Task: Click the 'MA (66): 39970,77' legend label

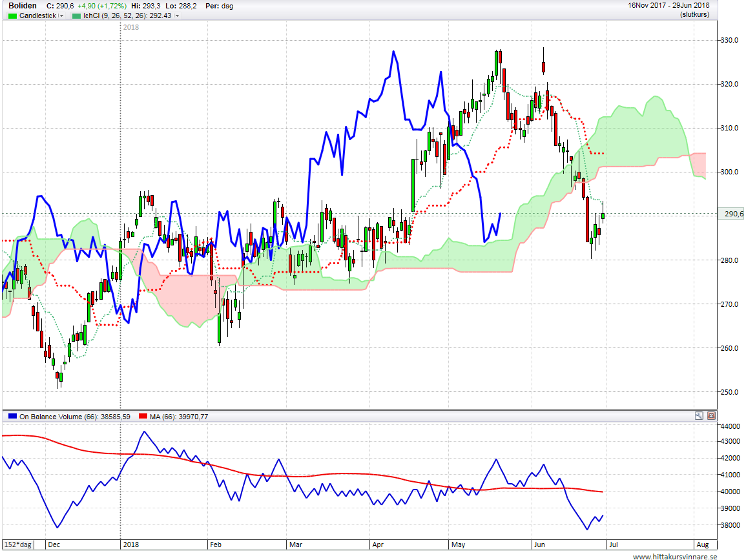Action: pos(179,417)
